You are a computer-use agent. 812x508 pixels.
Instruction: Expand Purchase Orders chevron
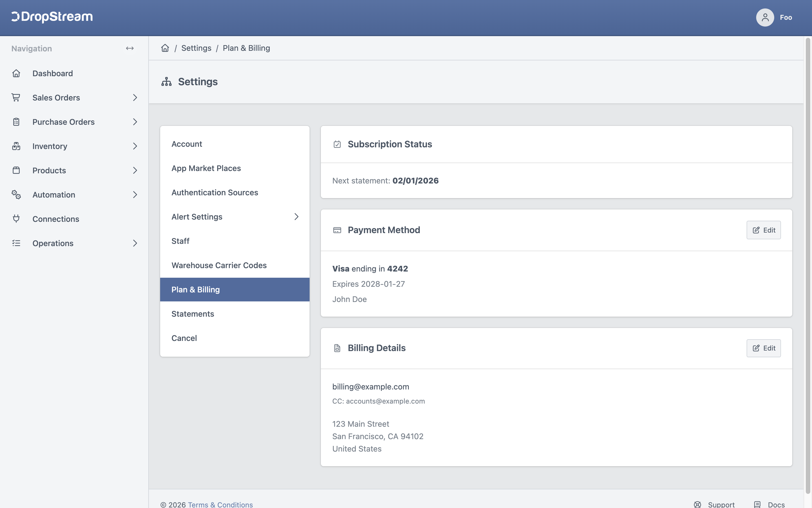coord(135,122)
